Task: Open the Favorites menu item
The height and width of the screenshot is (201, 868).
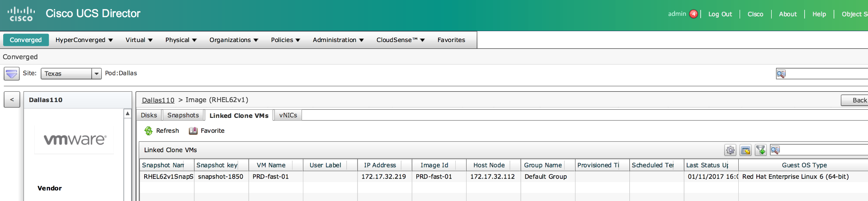Action: (451, 40)
